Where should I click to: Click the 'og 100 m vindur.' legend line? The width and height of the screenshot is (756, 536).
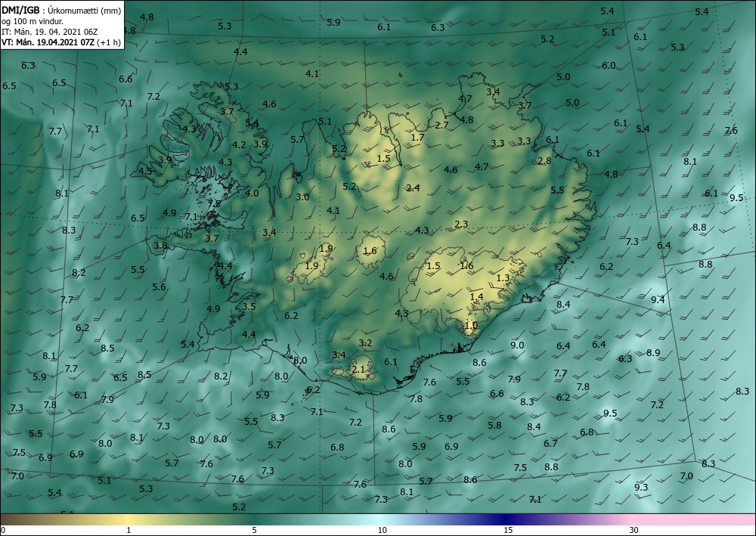click(33, 21)
